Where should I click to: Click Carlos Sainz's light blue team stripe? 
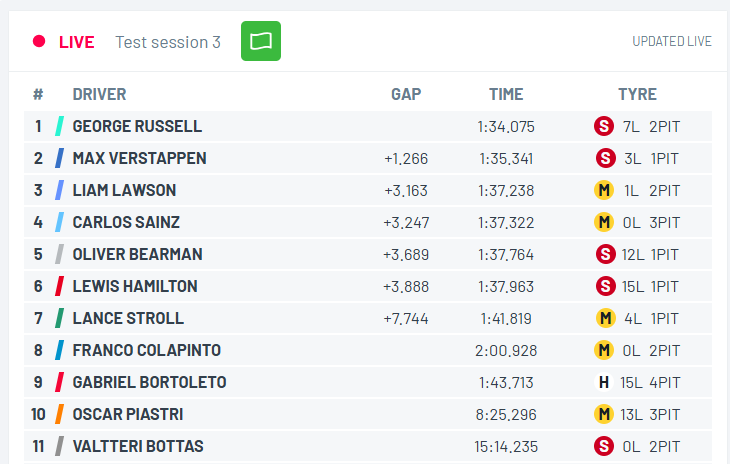(60, 222)
